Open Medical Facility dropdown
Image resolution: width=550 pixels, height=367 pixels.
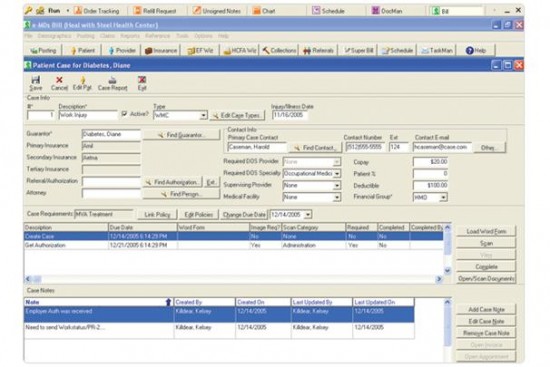(337, 197)
